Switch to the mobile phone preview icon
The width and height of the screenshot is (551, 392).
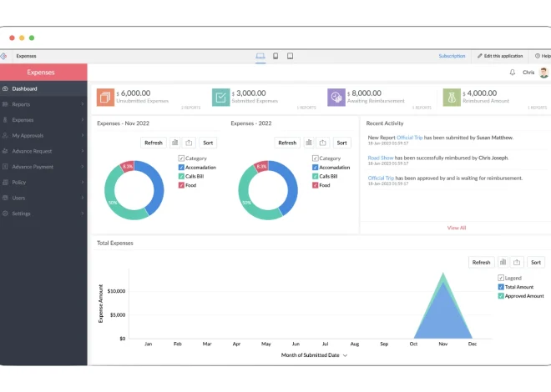[275, 56]
